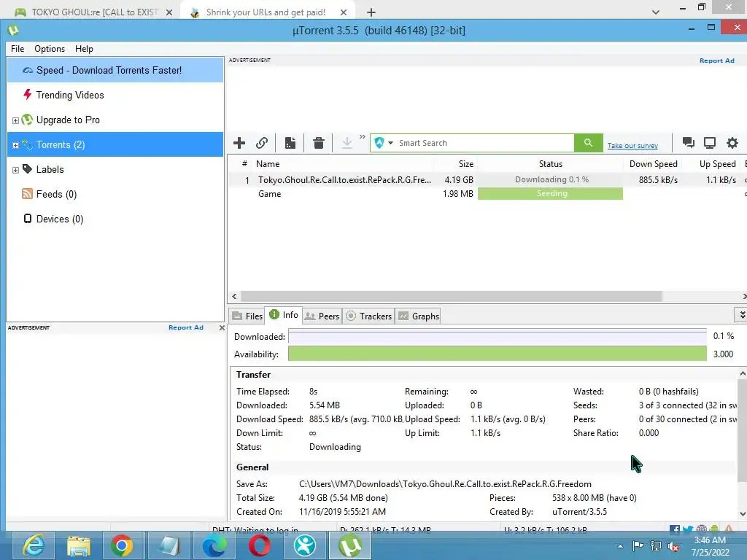Click the Downloading 0.1 % status bar

tap(550, 179)
